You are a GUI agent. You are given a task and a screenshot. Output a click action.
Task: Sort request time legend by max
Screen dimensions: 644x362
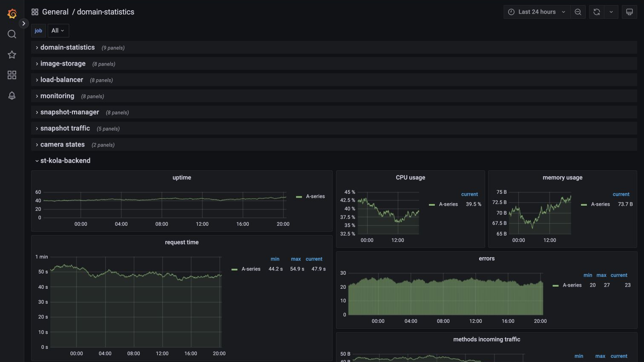(x=296, y=259)
